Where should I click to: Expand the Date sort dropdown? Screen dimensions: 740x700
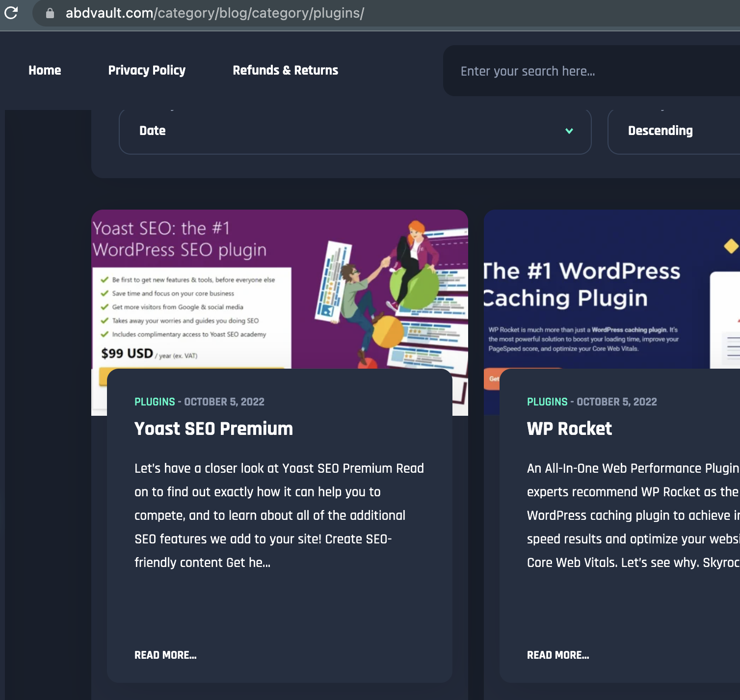click(355, 131)
